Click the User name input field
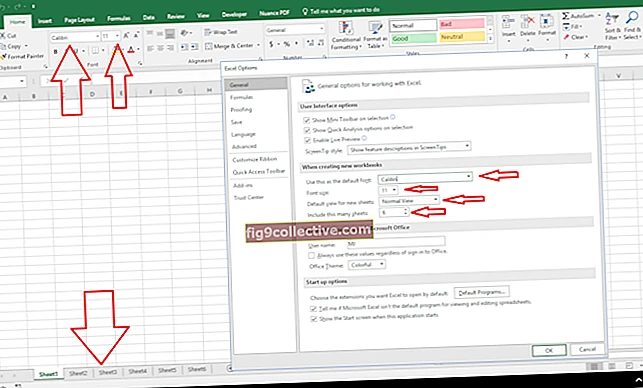643x388 pixels. (x=396, y=243)
